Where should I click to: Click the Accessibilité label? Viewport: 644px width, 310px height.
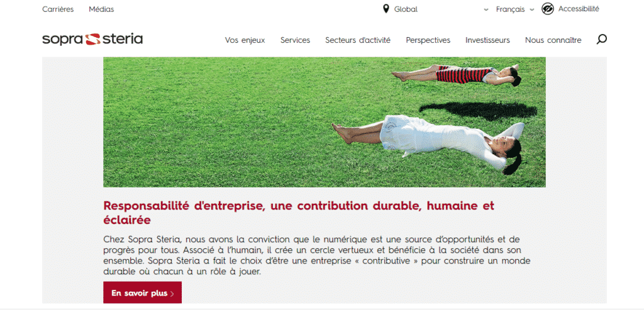579,9
